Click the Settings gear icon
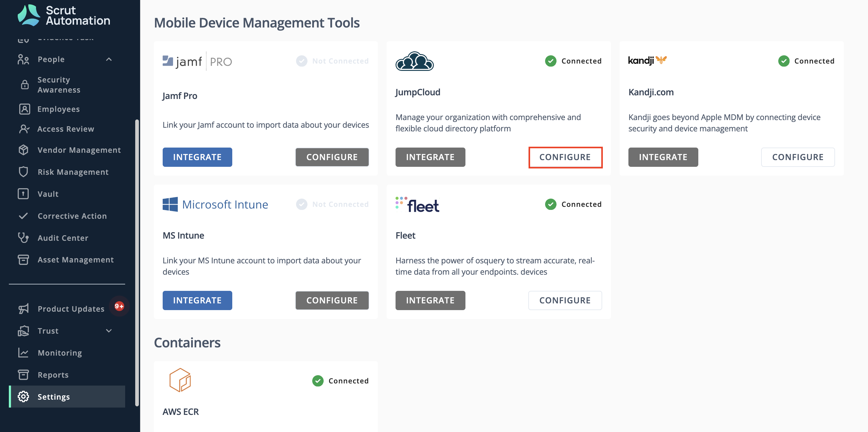The height and width of the screenshot is (432, 868). click(x=23, y=397)
